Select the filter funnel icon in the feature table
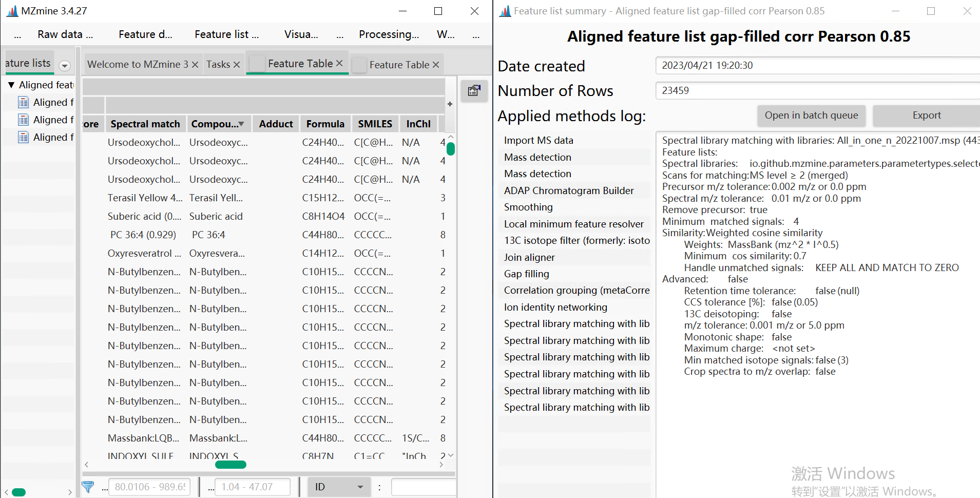 tap(88, 486)
